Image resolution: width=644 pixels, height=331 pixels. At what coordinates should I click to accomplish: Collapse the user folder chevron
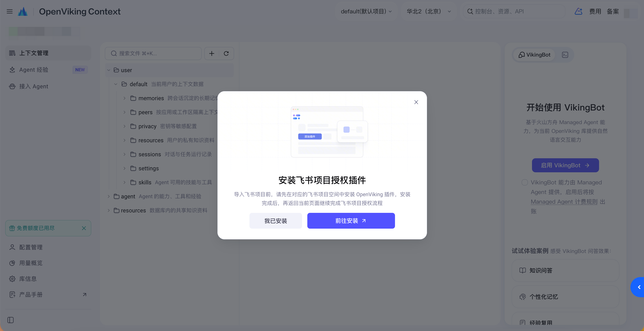(x=109, y=70)
